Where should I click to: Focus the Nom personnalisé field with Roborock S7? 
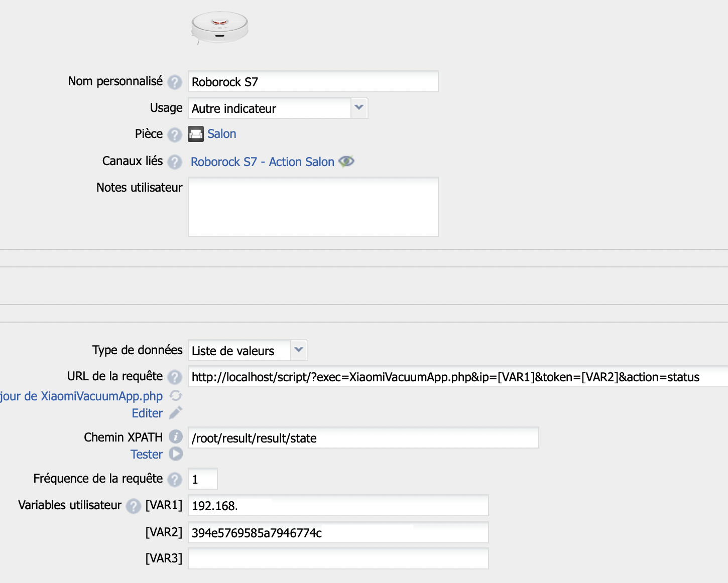click(313, 81)
